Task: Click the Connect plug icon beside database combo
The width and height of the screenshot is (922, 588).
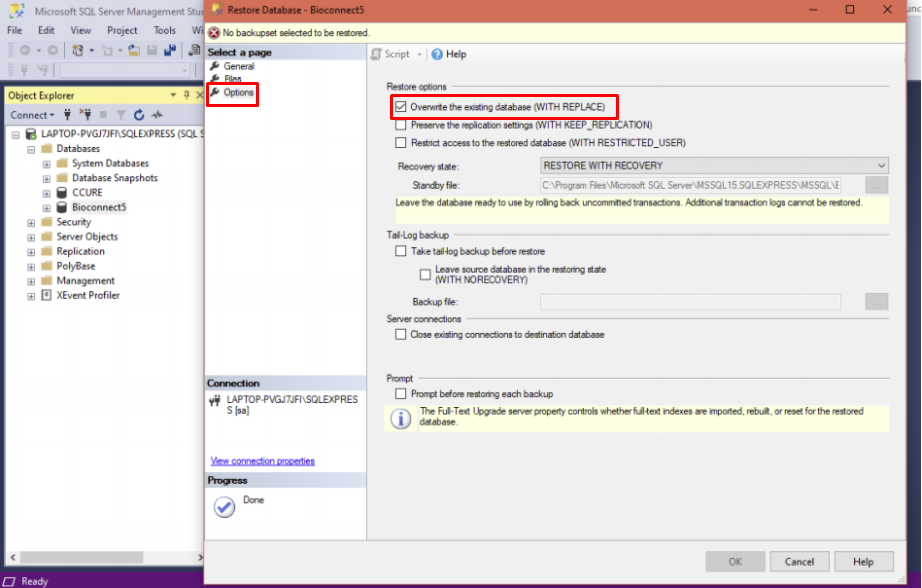Action: pyautogui.click(x=25, y=71)
